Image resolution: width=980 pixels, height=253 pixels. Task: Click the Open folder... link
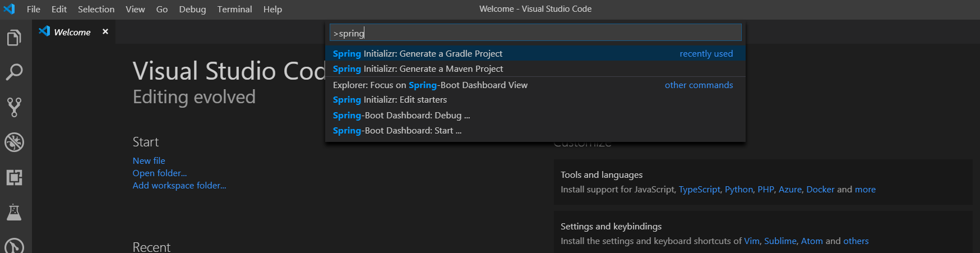159,173
